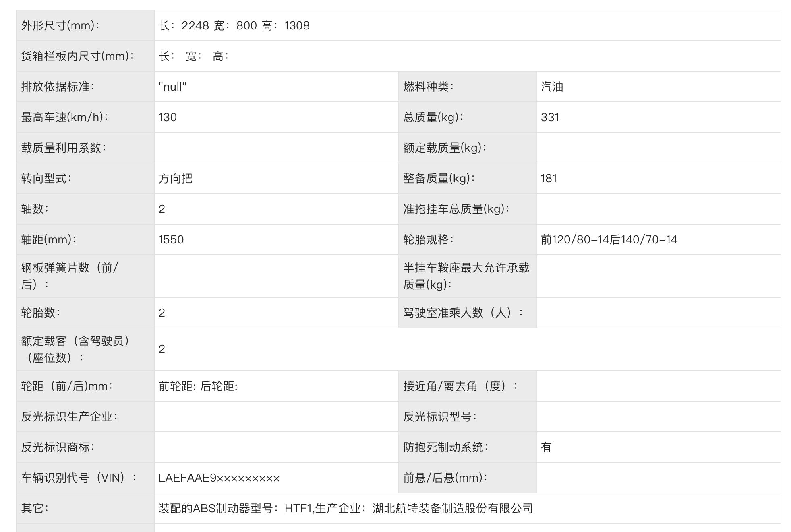Click the 轮胎规格 label cell

429,240
